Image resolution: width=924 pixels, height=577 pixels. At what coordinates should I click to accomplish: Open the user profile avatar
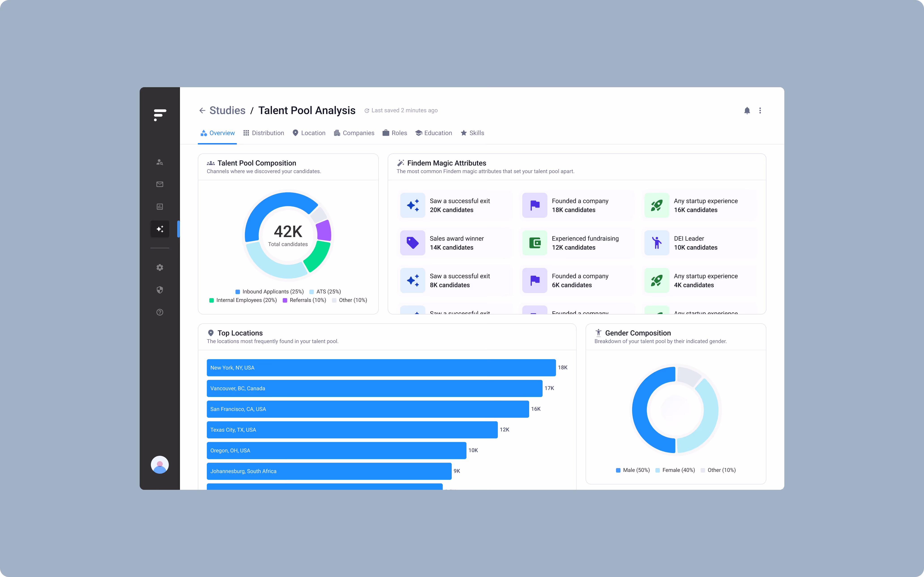coord(160,465)
